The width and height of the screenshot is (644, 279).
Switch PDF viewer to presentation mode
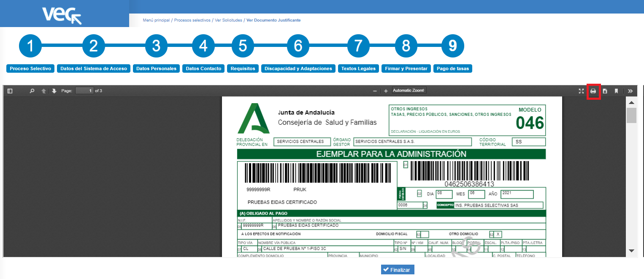tap(581, 91)
